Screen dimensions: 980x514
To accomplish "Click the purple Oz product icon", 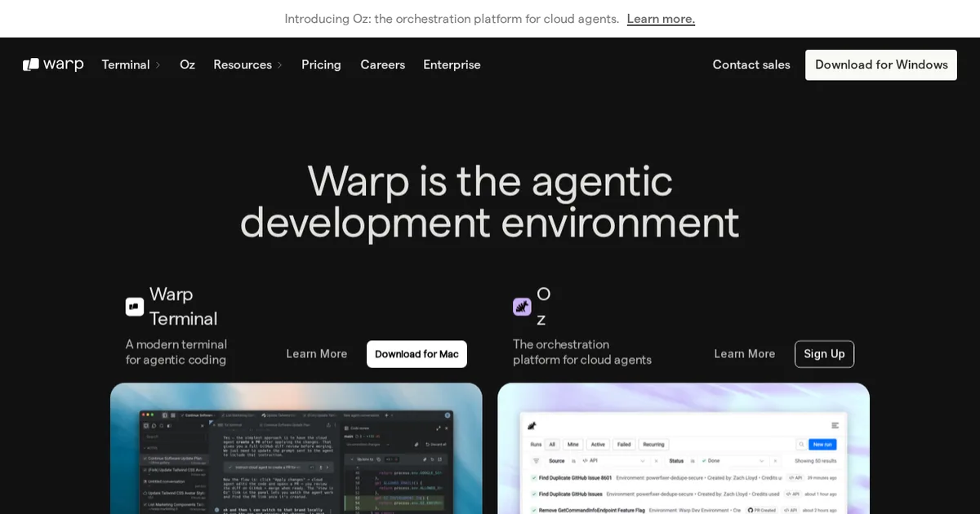I will 522,307.
